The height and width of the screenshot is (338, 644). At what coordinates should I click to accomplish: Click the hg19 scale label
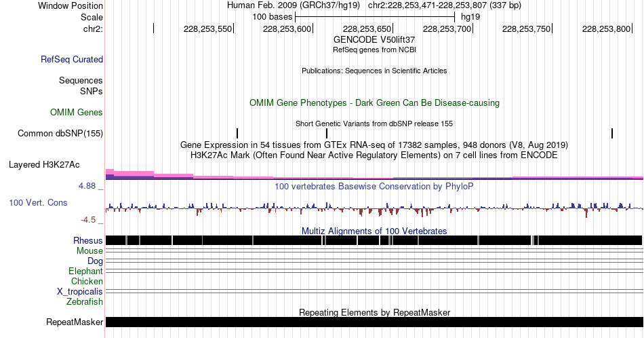470,17
